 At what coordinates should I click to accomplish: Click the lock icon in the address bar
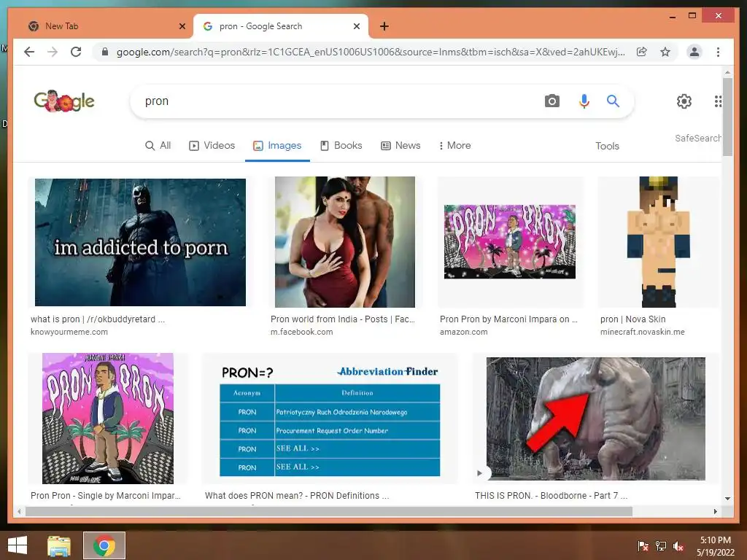coord(105,52)
